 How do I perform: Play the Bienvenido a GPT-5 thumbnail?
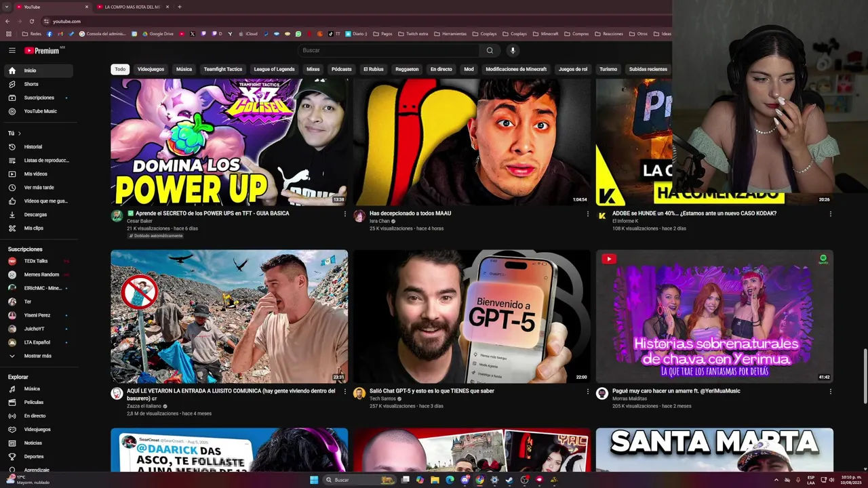click(x=472, y=317)
